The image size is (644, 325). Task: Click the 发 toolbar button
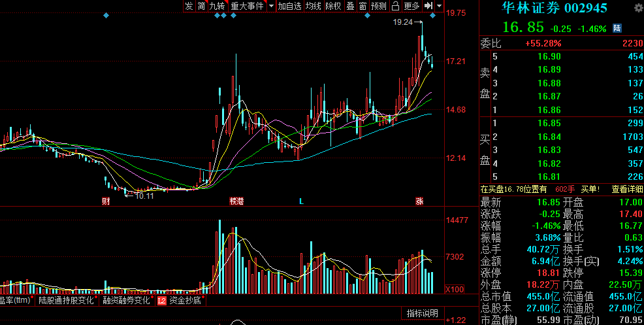coord(189,6)
